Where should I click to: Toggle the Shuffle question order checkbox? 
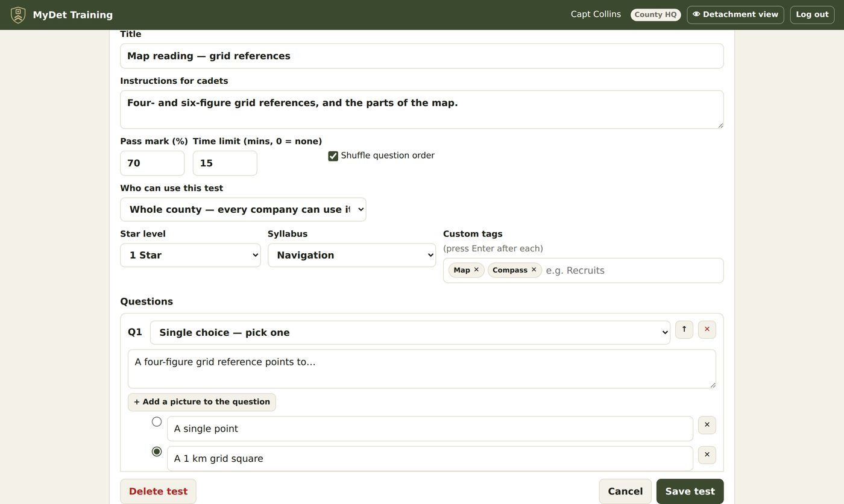(x=333, y=156)
